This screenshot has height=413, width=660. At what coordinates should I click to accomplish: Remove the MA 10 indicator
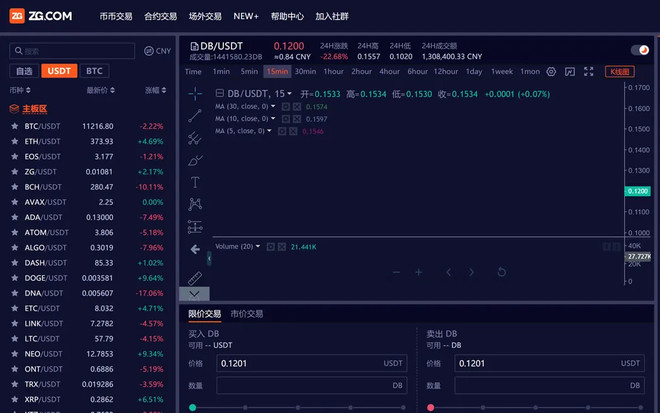tap(297, 119)
